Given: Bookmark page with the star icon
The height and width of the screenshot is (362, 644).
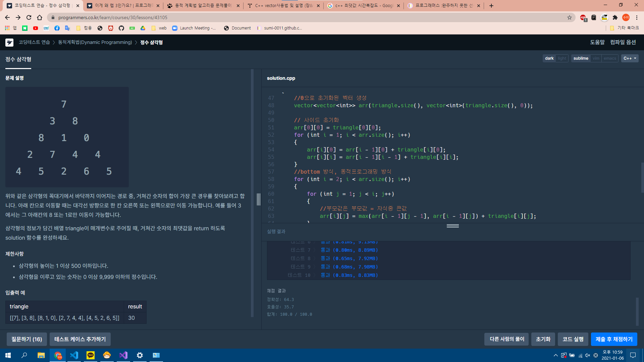Looking at the screenshot, I should (570, 17).
